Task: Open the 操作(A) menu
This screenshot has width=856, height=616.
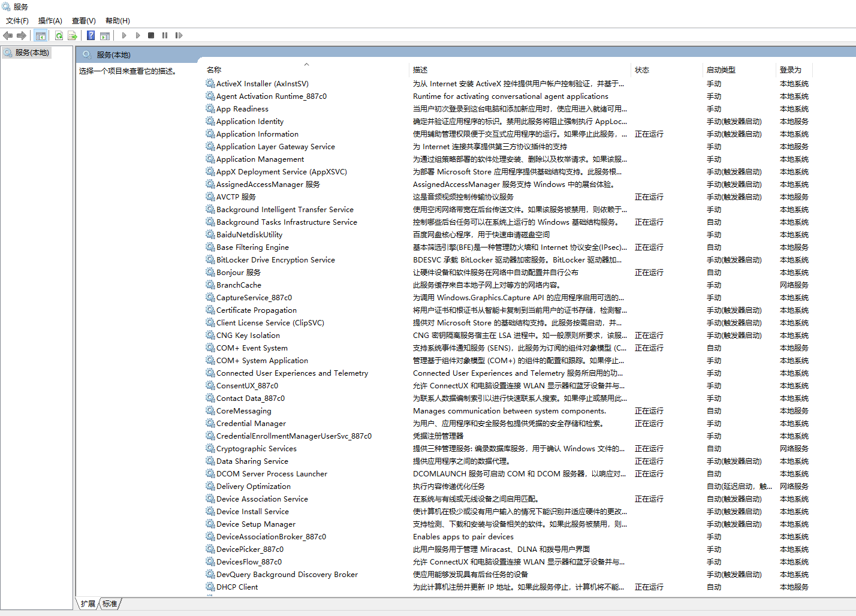Action: (50, 21)
